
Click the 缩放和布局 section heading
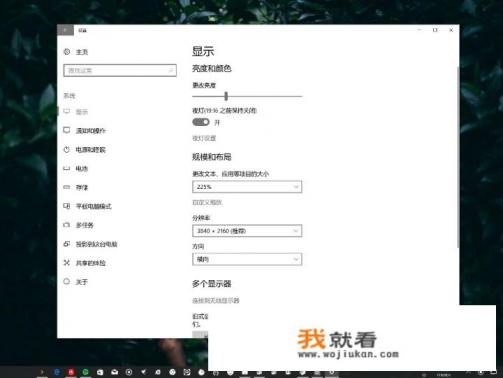[x=212, y=157]
